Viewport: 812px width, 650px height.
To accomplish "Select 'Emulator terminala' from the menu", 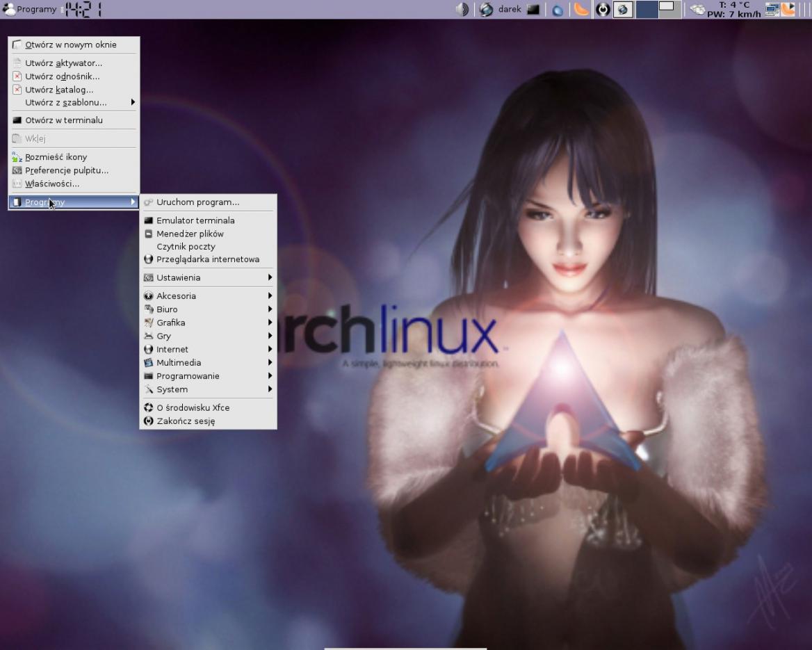I will tap(195, 220).
